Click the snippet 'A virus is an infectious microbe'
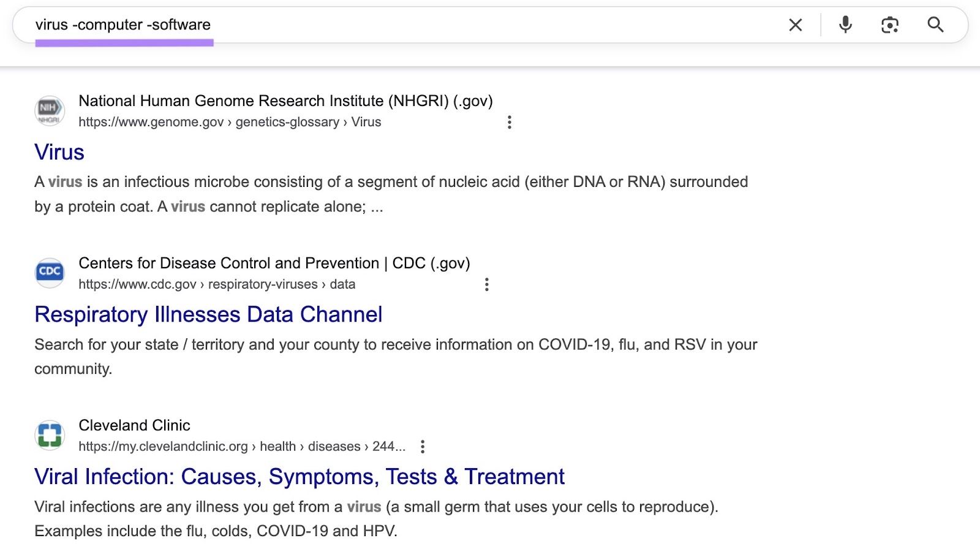 (391, 194)
